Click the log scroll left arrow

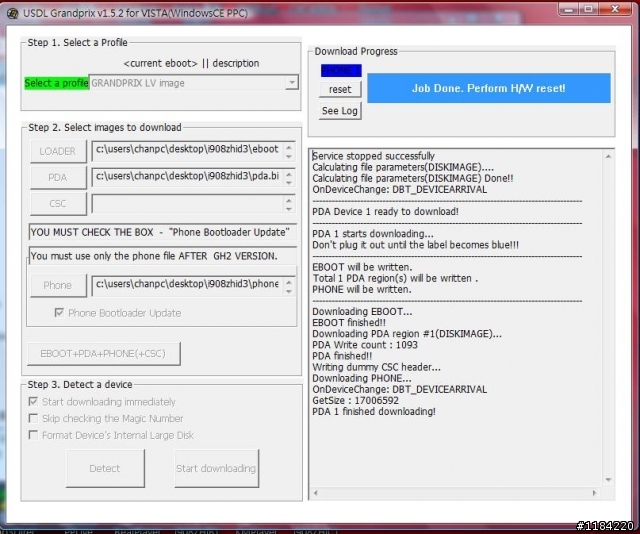(x=315, y=493)
